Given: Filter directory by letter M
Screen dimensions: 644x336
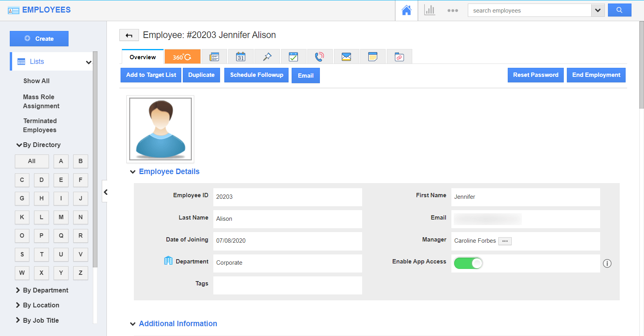Looking at the screenshot, I should pos(61,217).
